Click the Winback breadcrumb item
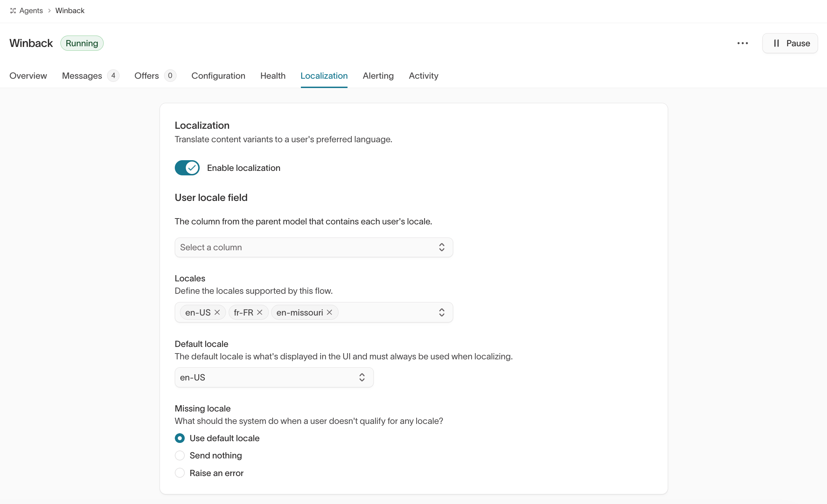This screenshot has width=827, height=504. (x=70, y=11)
